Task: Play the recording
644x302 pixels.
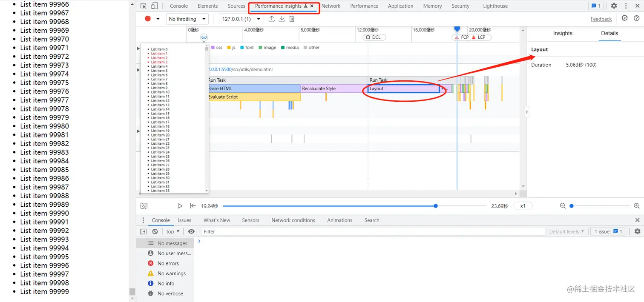Action: pyautogui.click(x=180, y=206)
